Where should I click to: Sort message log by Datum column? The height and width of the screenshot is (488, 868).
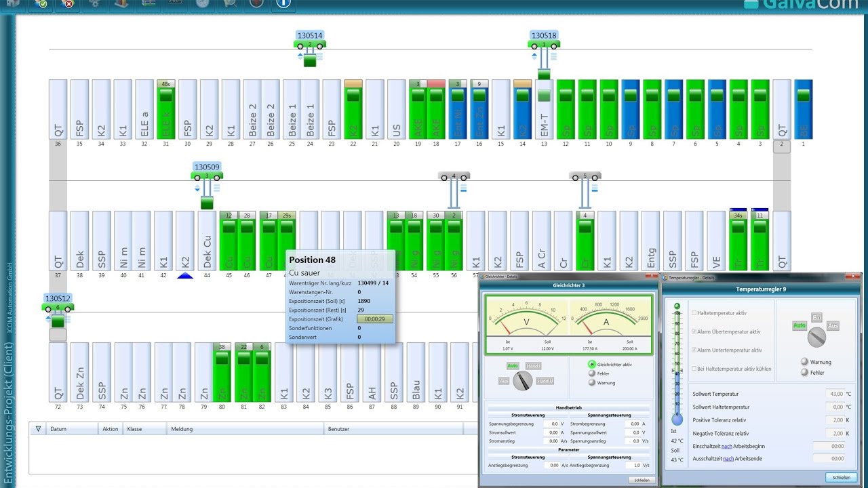point(73,428)
